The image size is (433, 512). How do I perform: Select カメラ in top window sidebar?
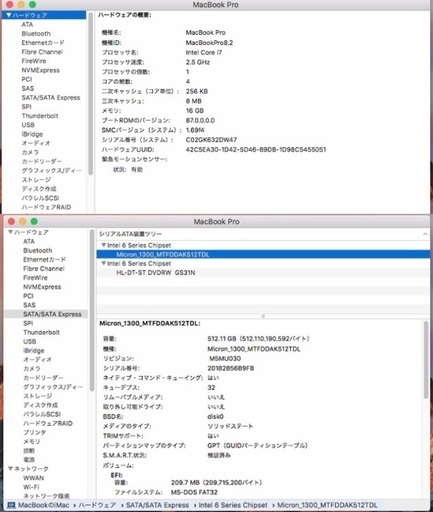30,152
